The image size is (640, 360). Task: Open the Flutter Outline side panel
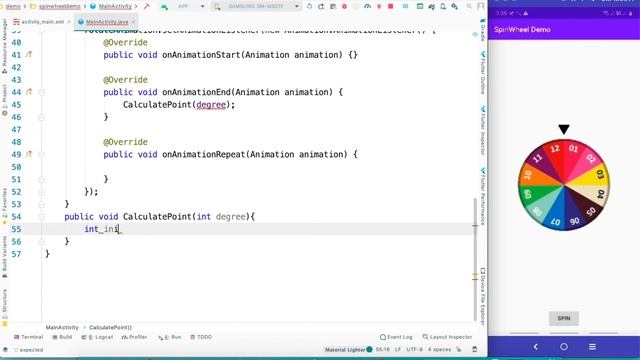(x=483, y=73)
